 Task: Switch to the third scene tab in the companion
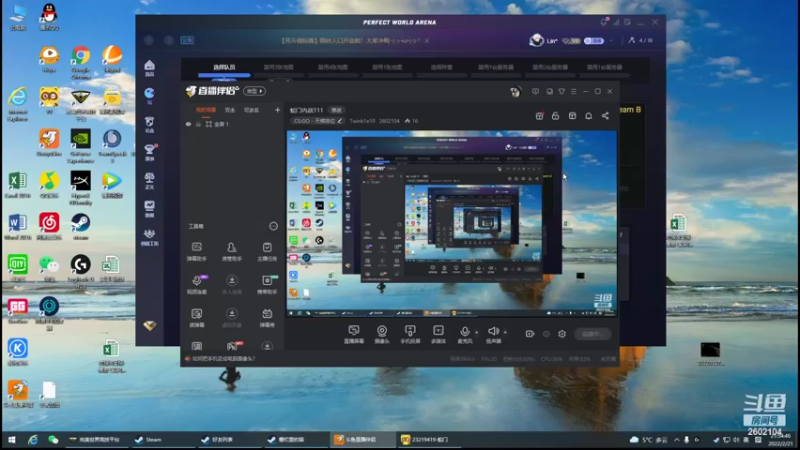pyautogui.click(x=251, y=110)
